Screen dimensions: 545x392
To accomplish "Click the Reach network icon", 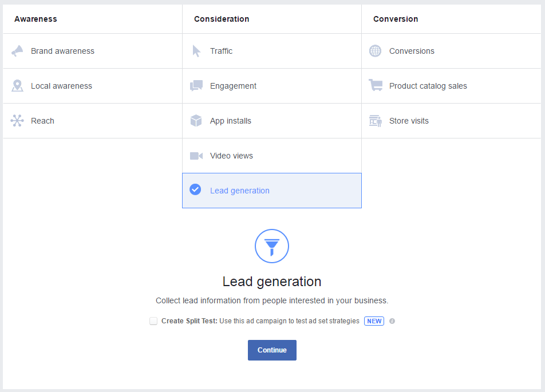I will tap(17, 121).
